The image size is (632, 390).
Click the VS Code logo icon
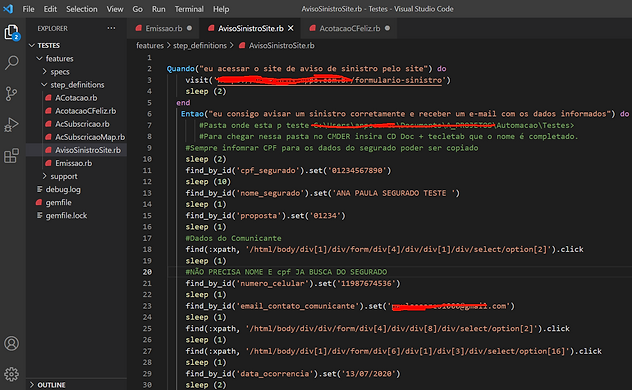pos(8,8)
